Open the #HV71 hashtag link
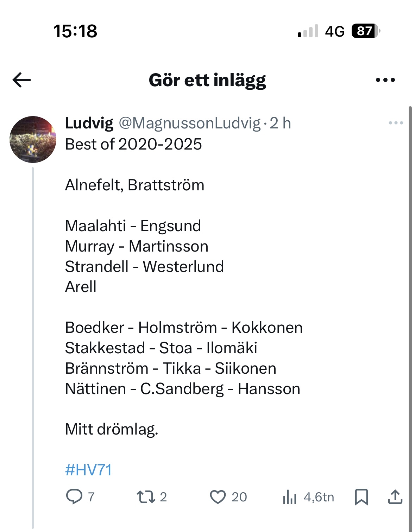Image resolution: width=415 pixels, height=532 pixels. [88, 470]
